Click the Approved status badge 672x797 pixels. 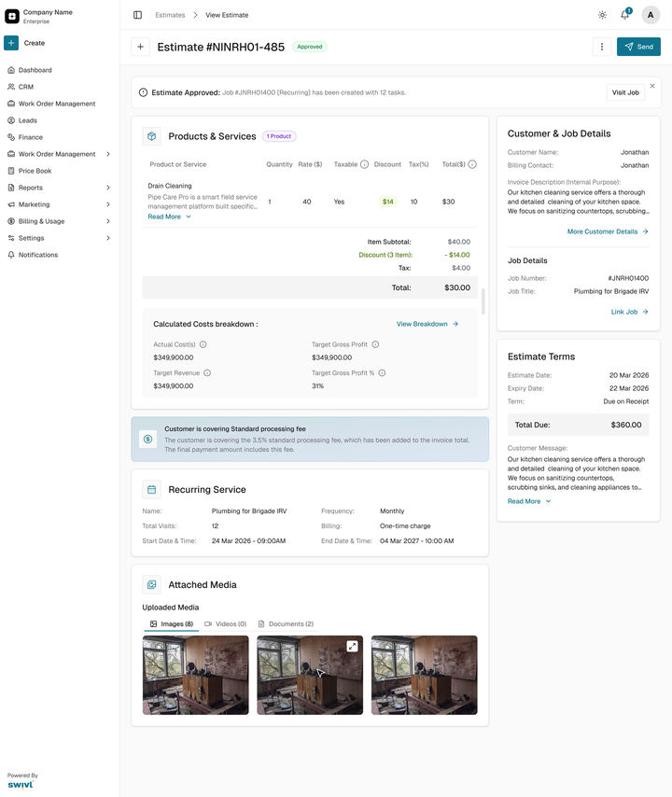tap(310, 47)
